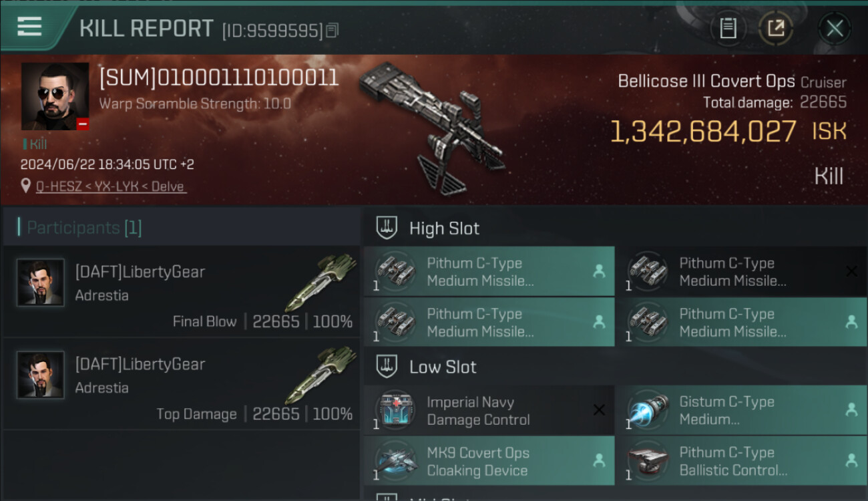Open the clipboard notes icon
Screen dimensions: 868x501
click(x=728, y=28)
